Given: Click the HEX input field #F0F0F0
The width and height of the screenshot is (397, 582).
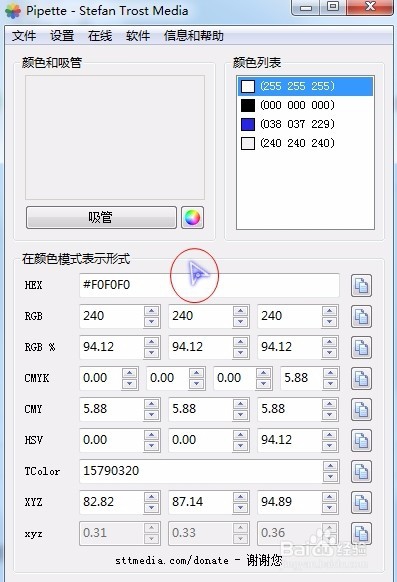Looking at the screenshot, I should 209,285.
